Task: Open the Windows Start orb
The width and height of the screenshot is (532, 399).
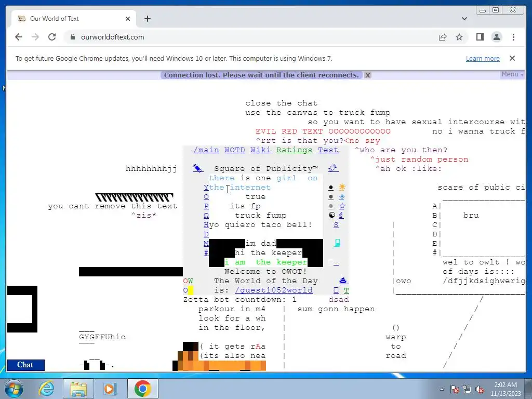Action: (x=14, y=389)
